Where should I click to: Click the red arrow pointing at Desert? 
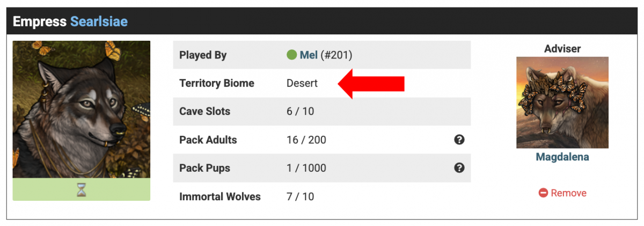click(x=371, y=84)
